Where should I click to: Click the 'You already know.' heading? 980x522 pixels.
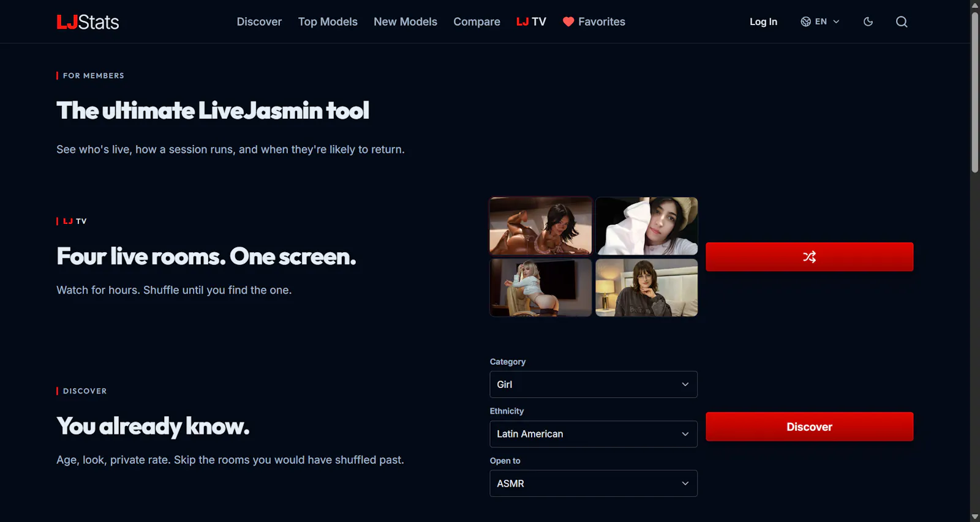153,426
